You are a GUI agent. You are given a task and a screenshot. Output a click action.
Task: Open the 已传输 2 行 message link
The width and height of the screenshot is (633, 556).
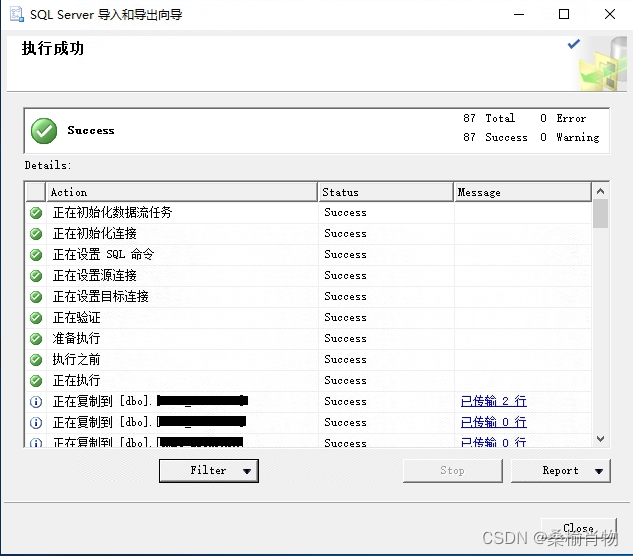[493, 401]
